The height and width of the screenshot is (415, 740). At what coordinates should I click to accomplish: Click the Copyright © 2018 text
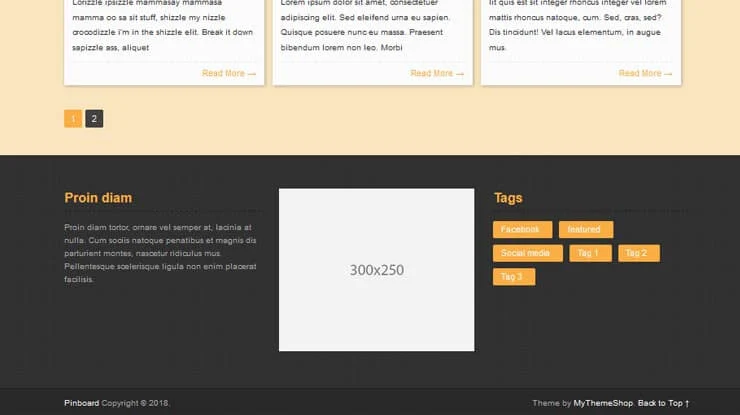[x=135, y=403]
